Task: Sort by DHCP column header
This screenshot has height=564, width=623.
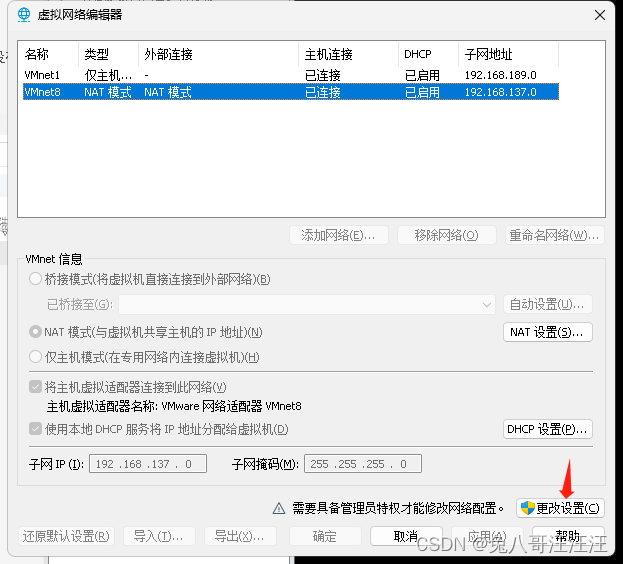Action: [428, 54]
